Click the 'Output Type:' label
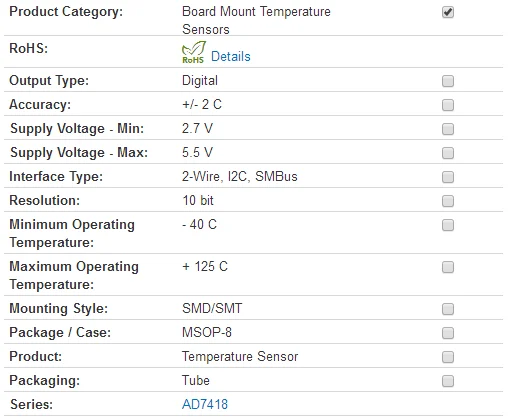 point(49,81)
